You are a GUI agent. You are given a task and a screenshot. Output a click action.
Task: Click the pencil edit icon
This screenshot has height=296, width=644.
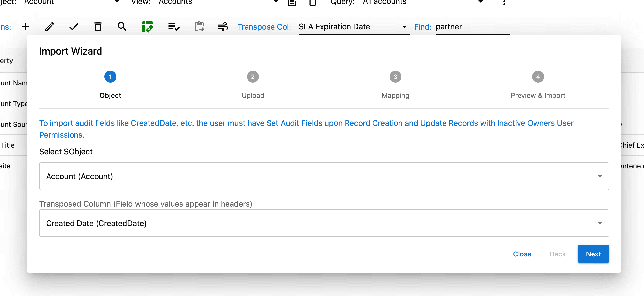pos(49,27)
